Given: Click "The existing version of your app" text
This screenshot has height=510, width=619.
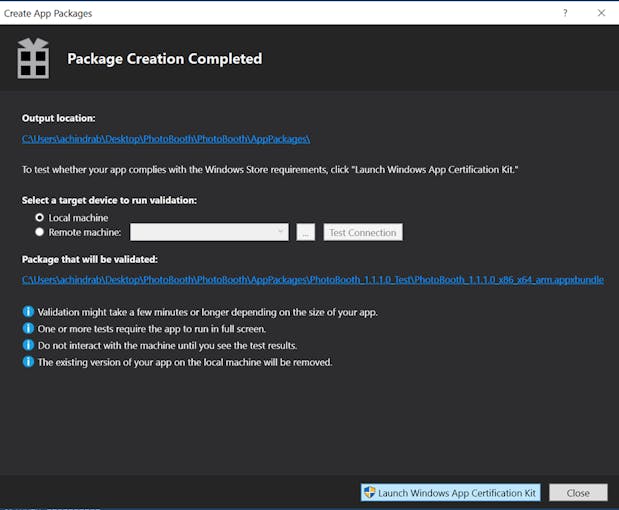Looking at the screenshot, I should click(x=185, y=362).
